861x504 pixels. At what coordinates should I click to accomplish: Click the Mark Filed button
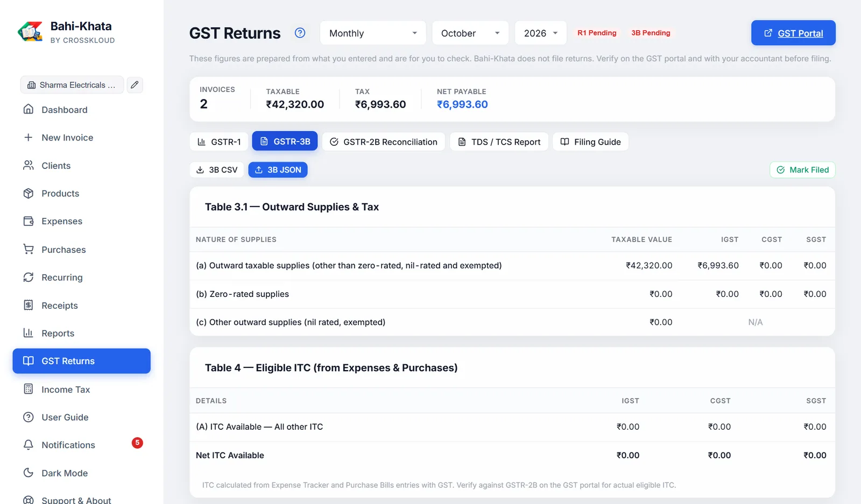point(802,169)
